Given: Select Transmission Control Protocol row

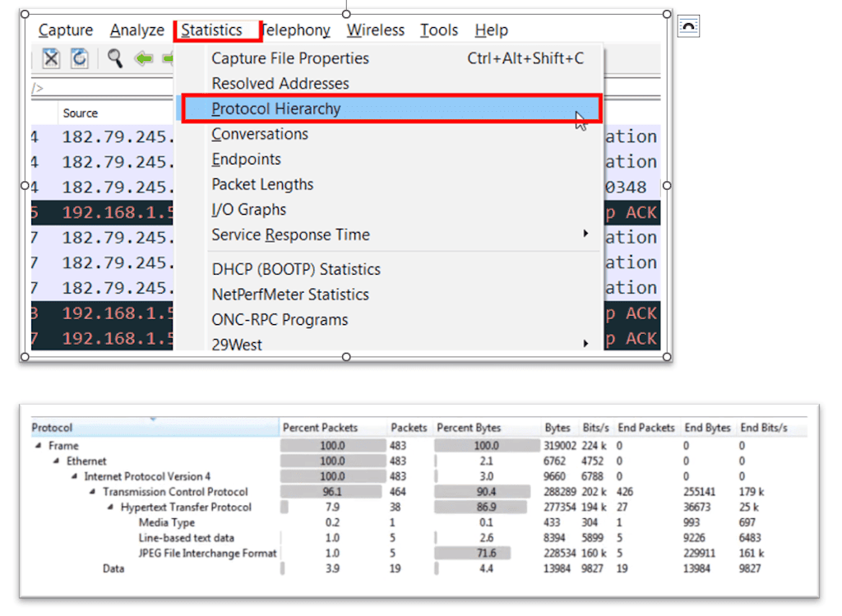Looking at the screenshot, I should (419, 492).
